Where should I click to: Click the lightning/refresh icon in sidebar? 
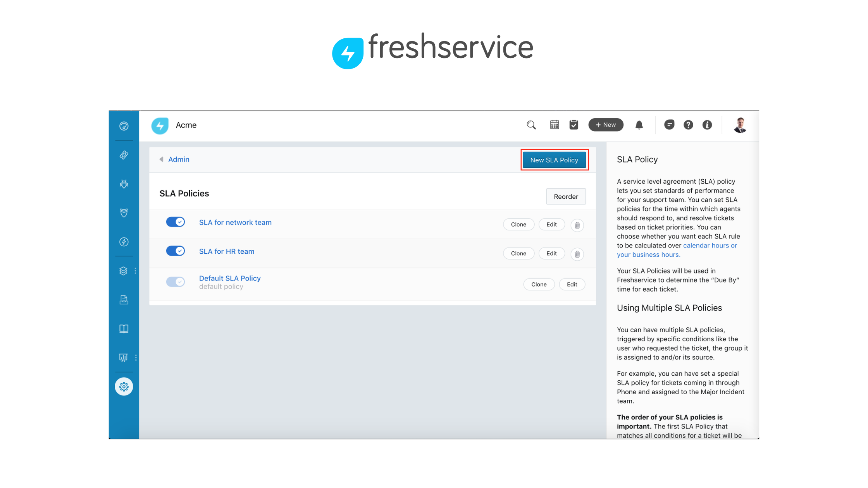click(124, 242)
